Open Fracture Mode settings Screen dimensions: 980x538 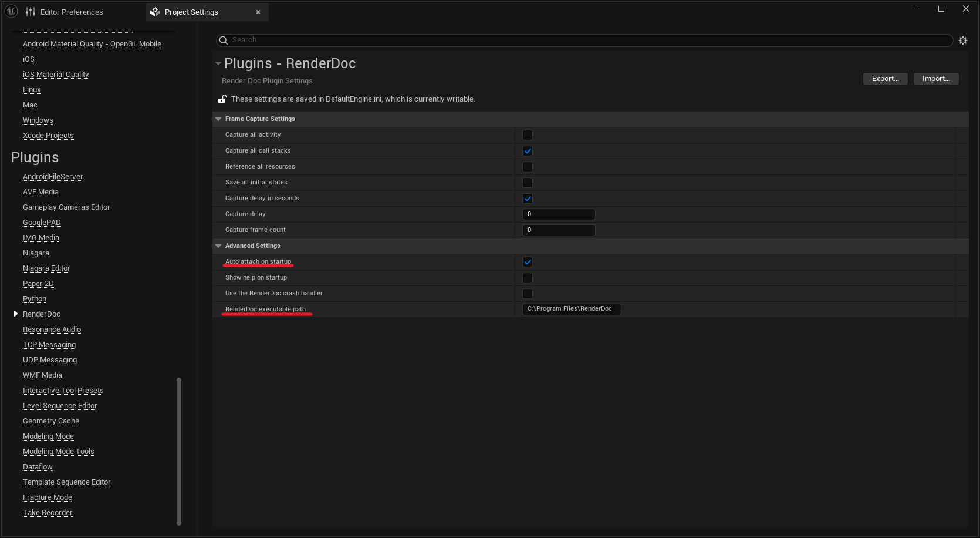pos(48,497)
